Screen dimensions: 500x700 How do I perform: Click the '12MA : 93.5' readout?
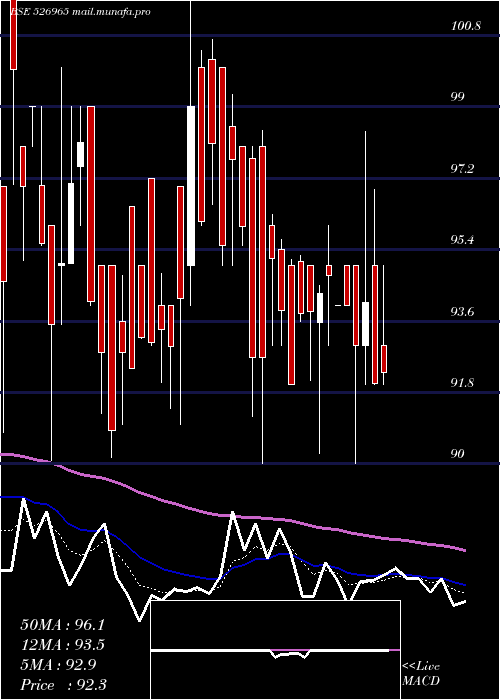click(62, 645)
